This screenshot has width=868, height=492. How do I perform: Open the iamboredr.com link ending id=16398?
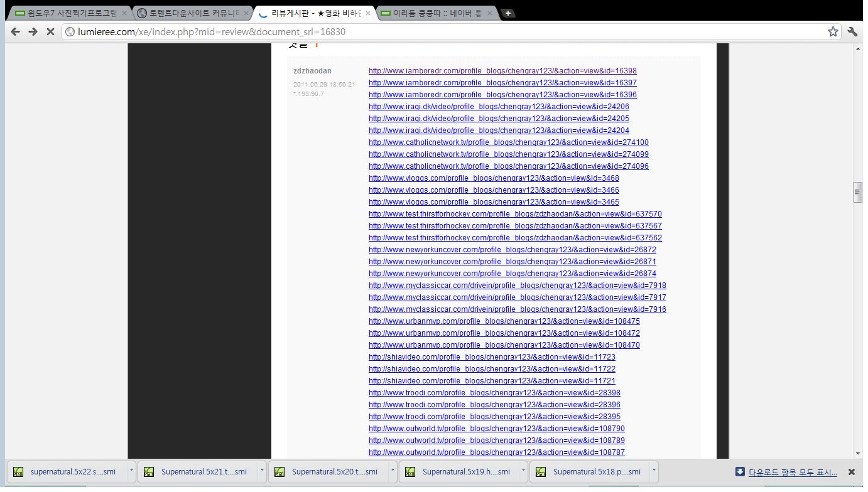click(502, 71)
